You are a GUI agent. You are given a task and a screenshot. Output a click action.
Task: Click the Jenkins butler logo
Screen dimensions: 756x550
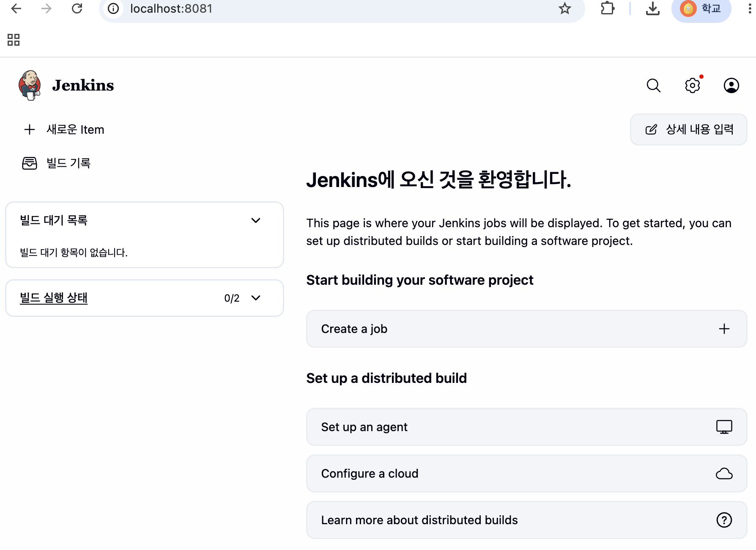point(30,85)
